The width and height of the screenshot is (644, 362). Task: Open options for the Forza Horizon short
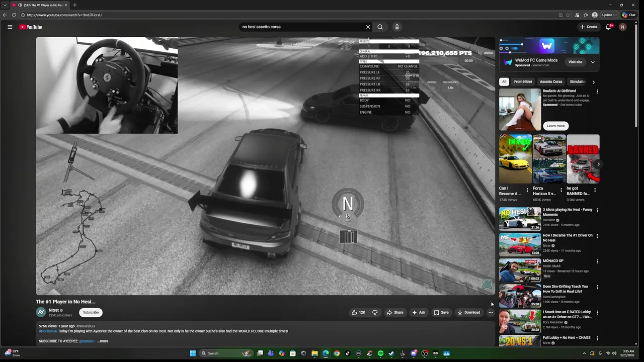(x=561, y=190)
